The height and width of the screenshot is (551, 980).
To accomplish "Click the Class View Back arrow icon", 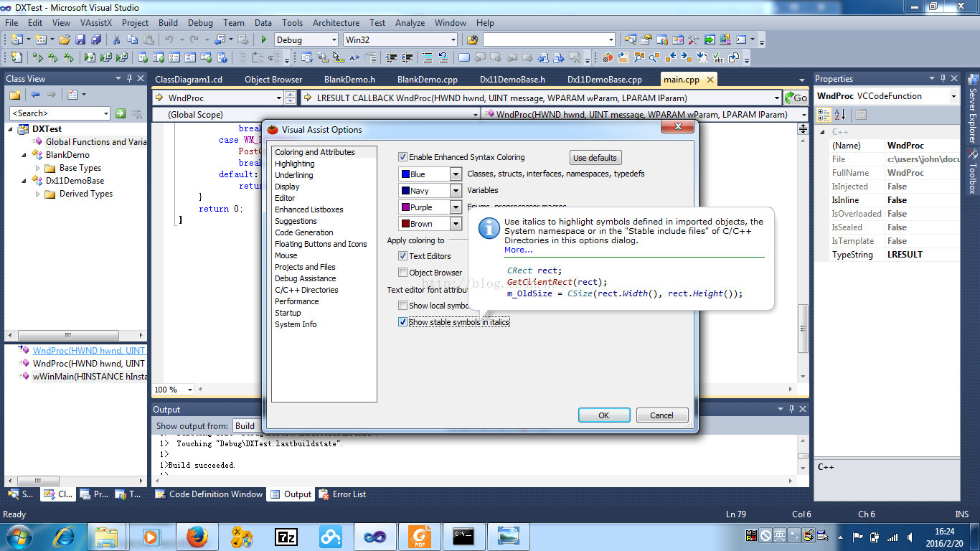I will pos(35,95).
